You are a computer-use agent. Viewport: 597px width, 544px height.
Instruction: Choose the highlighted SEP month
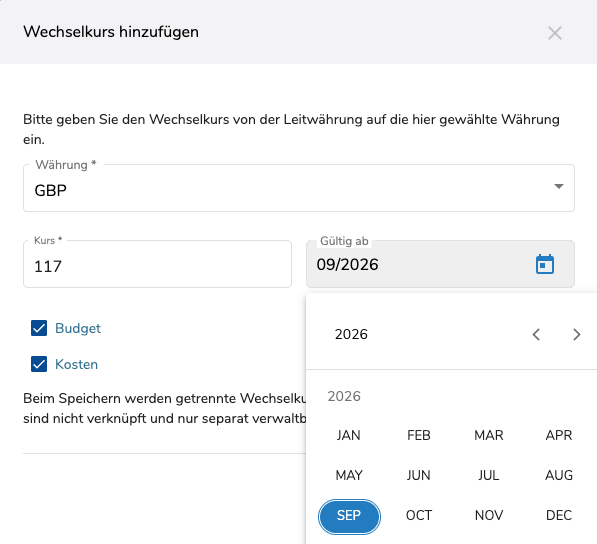pyautogui.click(x=349, y=516)
